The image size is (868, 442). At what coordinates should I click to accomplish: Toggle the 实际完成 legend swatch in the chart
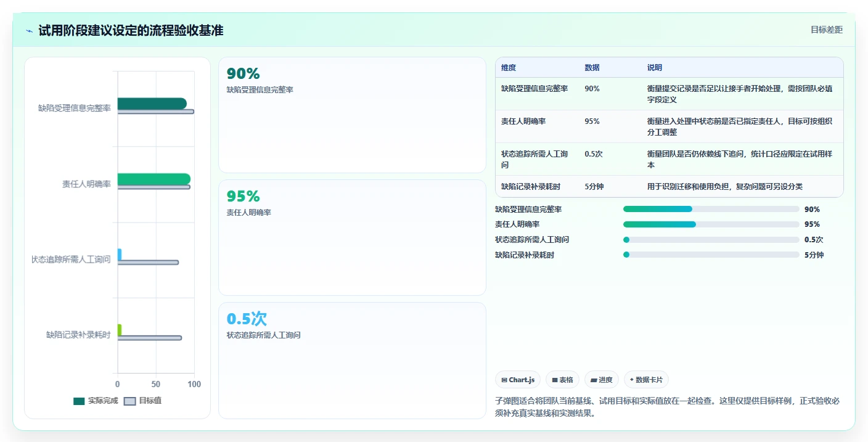click(x=79, y=401)
